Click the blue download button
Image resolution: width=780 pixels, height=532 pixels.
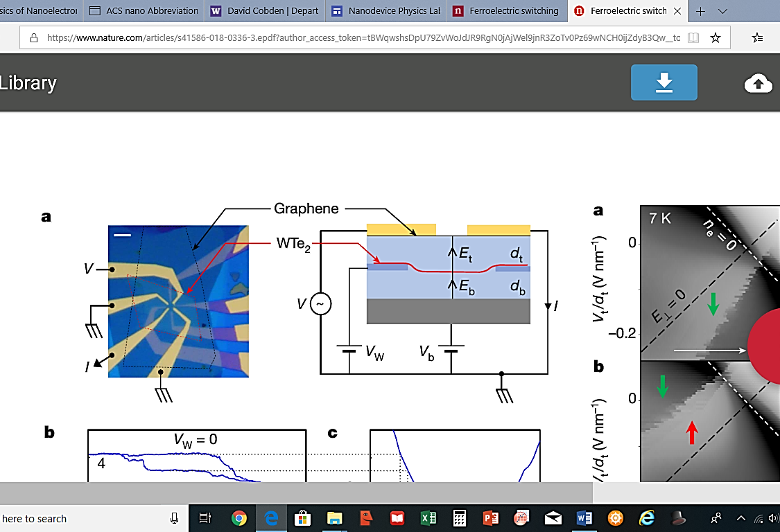(664, 83)
